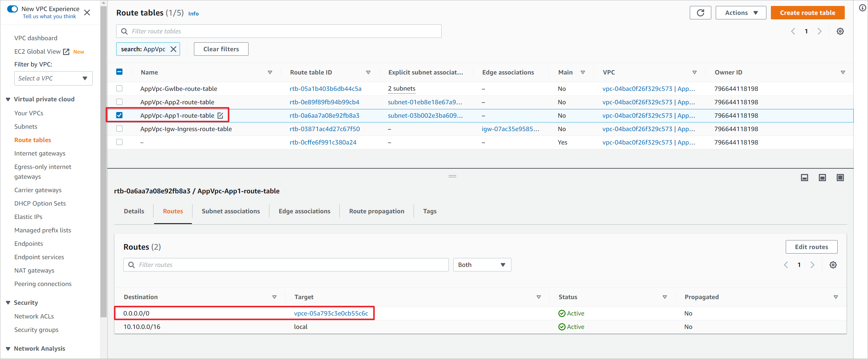Check the AppVpc-App2-route-table row checkbox
The width and height of the screenshot is (868, 359).
[x=119, y=102]
